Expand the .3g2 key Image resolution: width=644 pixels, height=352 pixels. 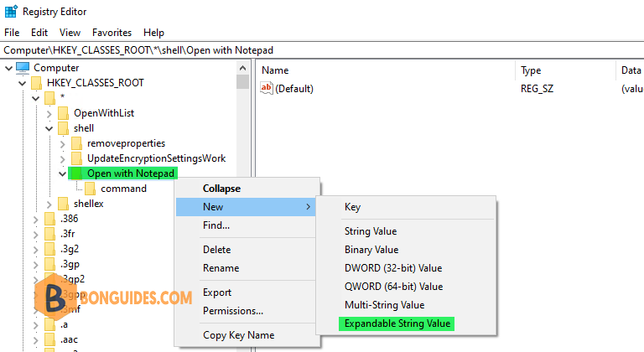tap(36, 250)
